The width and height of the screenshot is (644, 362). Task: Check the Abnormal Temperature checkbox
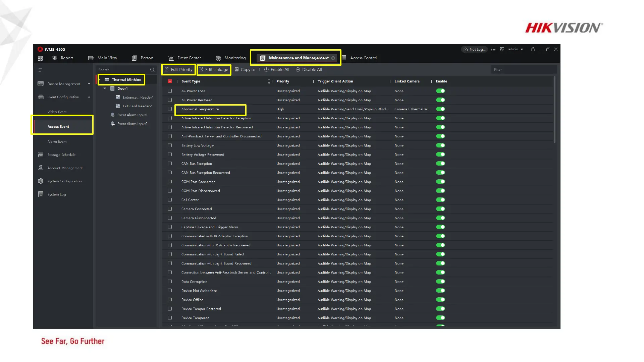[x=170, y=109]
